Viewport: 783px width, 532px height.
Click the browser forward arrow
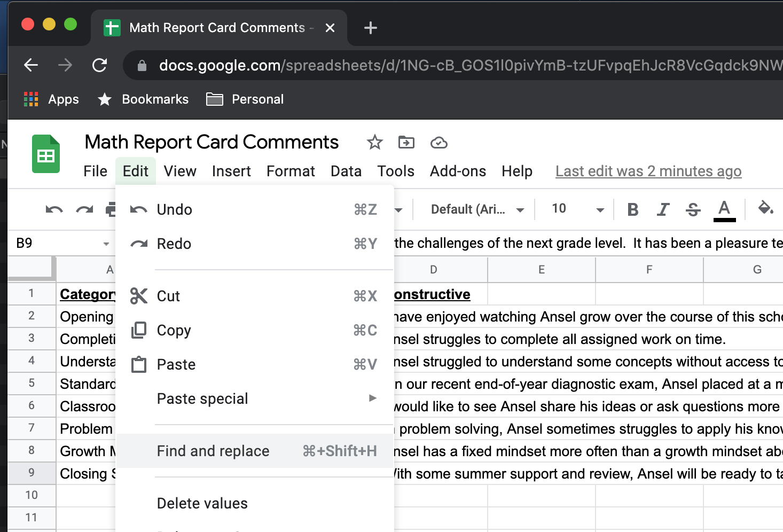pos(65,65)
